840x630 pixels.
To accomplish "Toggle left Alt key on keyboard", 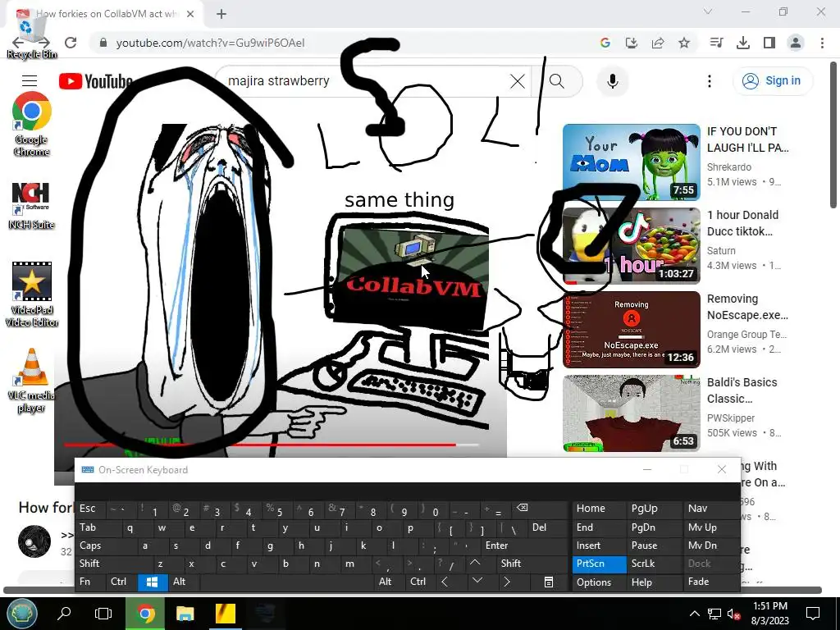I will pyautogui.click(x=184, y=582).
